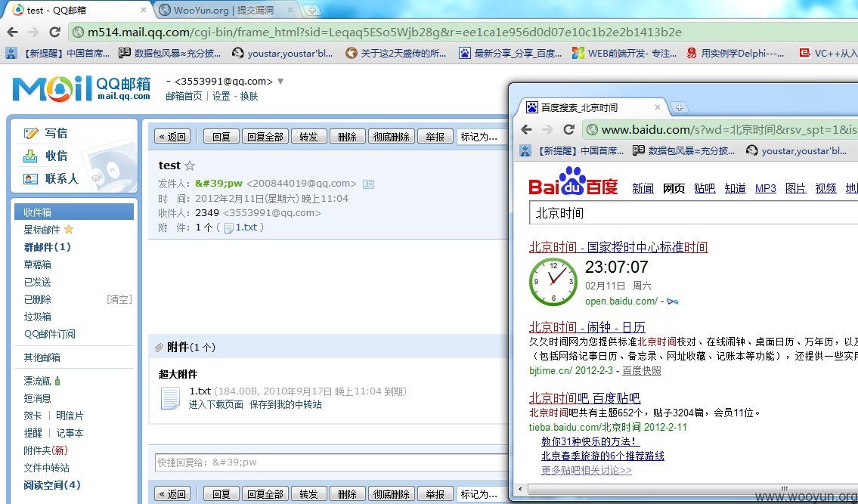Viewport: 858px width, 504px height.
Task: Open the 邮箱首页 link
Action: 184,96
